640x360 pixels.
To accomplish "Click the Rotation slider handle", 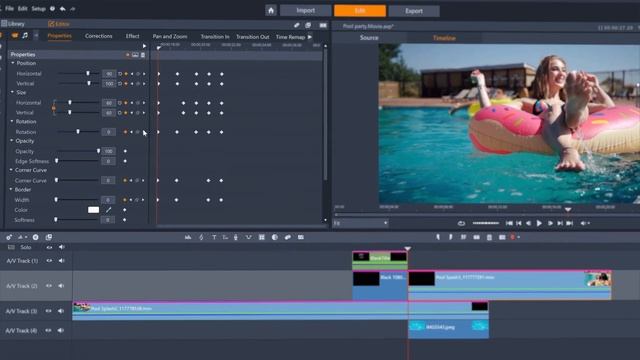I will coord(78,131).
